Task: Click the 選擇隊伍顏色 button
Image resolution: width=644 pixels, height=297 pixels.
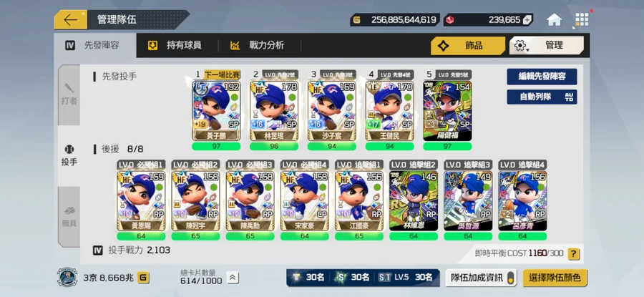Action: [x=555, y=278]
